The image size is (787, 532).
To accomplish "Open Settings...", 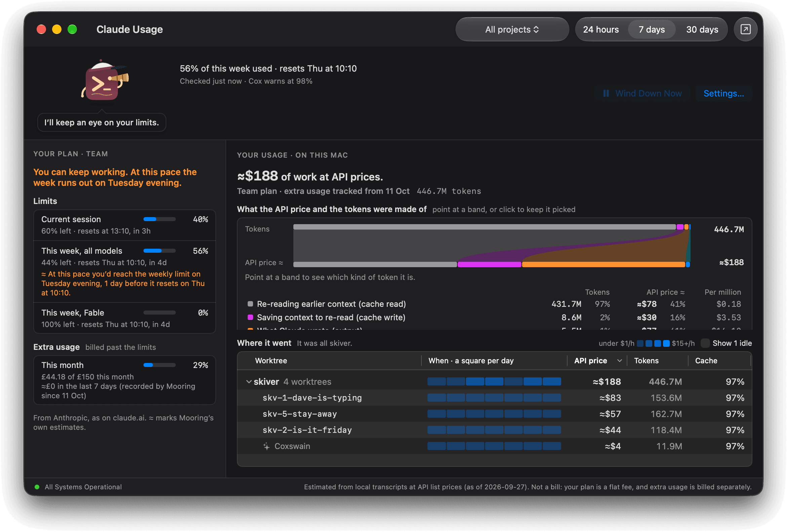I will [723, 93].
